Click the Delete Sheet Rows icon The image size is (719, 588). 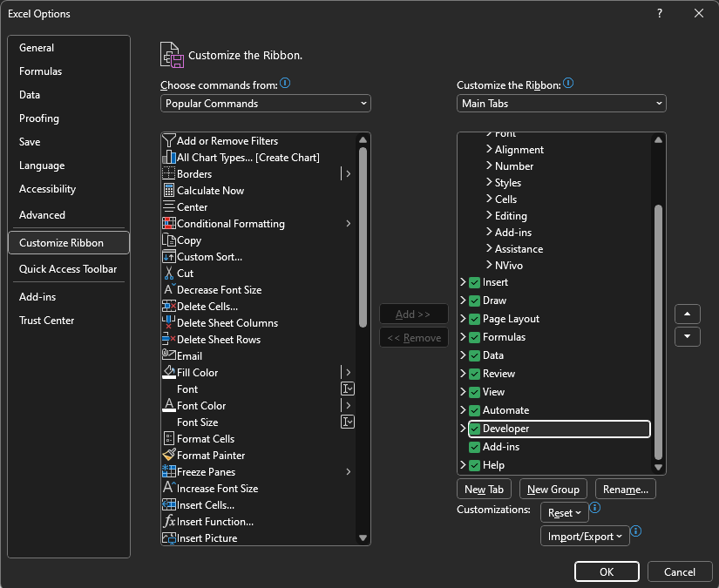169,339
